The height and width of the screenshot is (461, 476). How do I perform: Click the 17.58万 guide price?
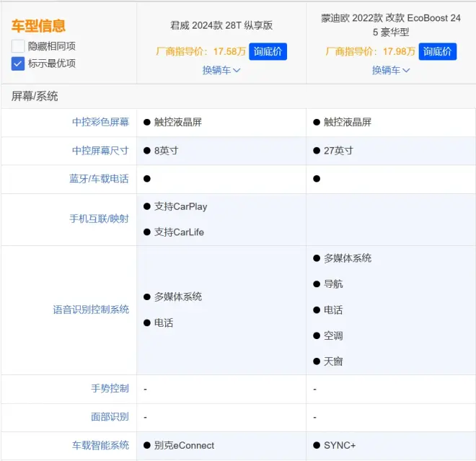click(229, 52)
